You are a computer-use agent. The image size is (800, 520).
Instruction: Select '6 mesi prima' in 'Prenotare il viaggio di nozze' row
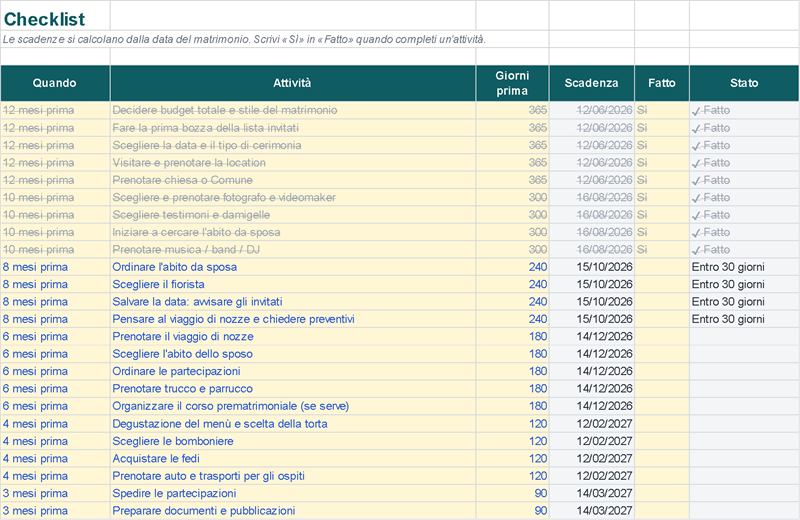55,336
